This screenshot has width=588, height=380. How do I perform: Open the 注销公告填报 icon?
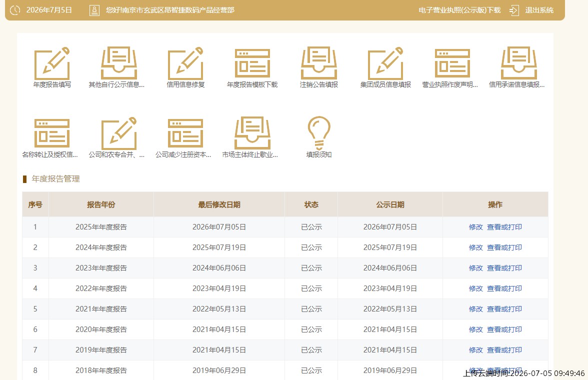(319, 63)
